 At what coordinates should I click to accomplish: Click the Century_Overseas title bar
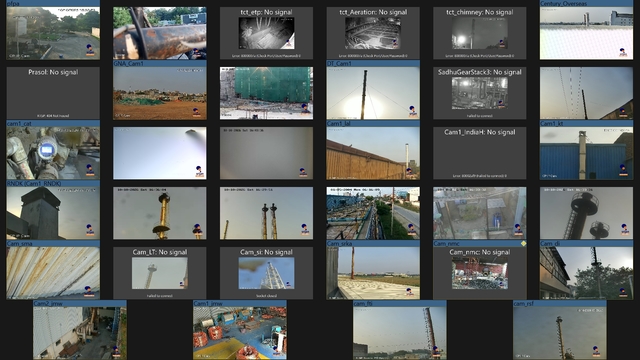[586, 3]
